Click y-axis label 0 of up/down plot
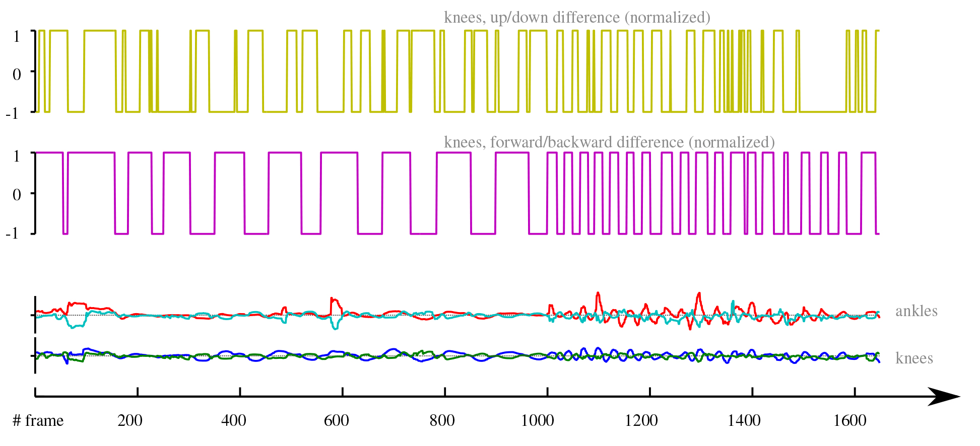Screen dimensions: 980x446 point(17,75)
